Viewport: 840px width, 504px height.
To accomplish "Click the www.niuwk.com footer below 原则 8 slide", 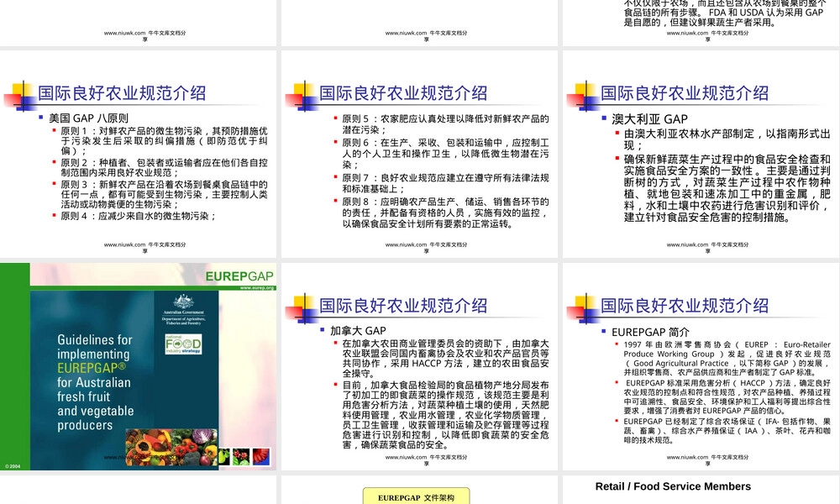I will 426,247.
